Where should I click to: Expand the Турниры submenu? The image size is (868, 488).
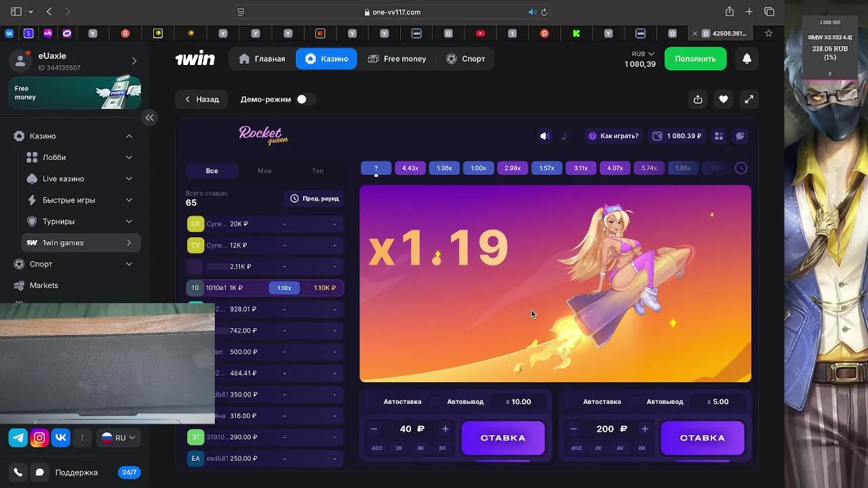[x=129, y=222]
